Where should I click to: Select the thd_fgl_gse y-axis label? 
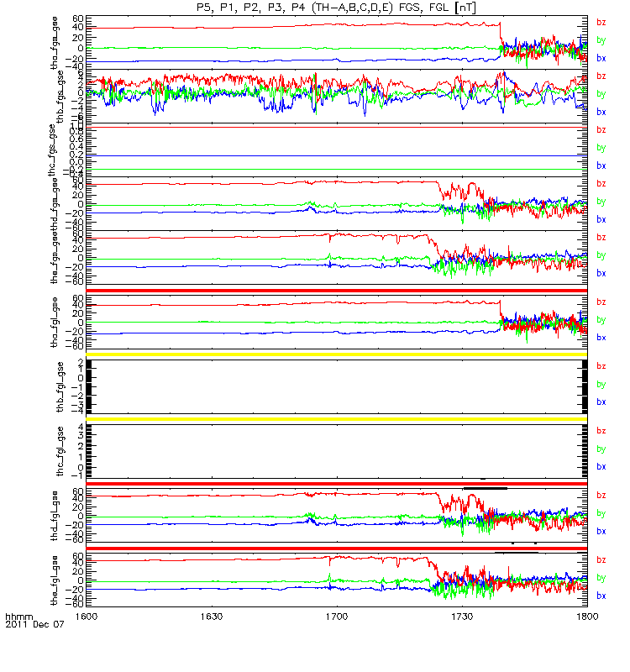click(x=55, y=516)
